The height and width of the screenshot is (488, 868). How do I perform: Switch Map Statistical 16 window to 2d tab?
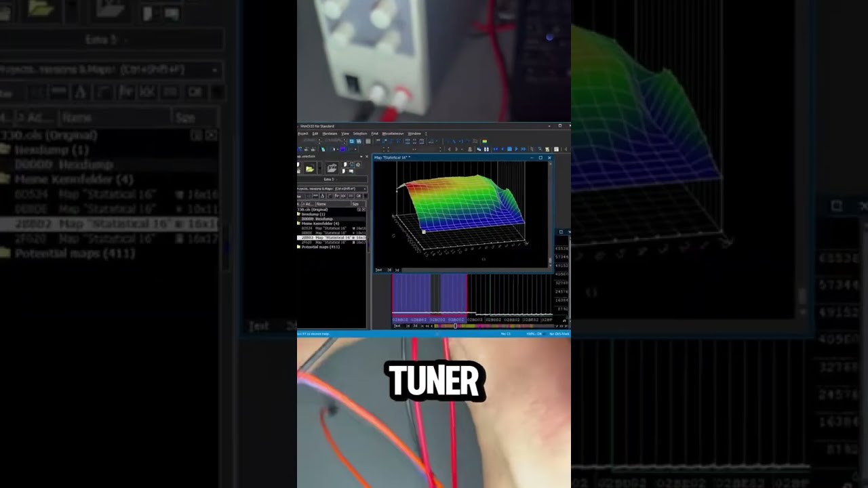tap(389, 270)
